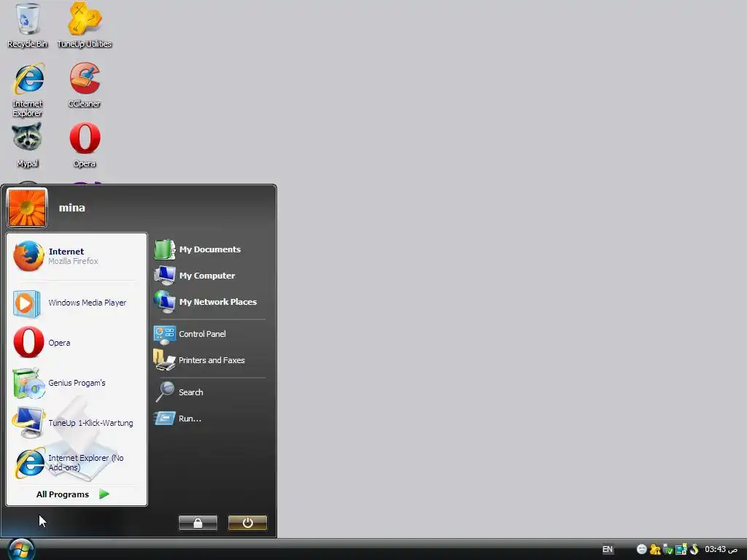Open Opera desktop shortcut
Screen dimensions: 747x560
pyautogui.click(x=85, y=145)
